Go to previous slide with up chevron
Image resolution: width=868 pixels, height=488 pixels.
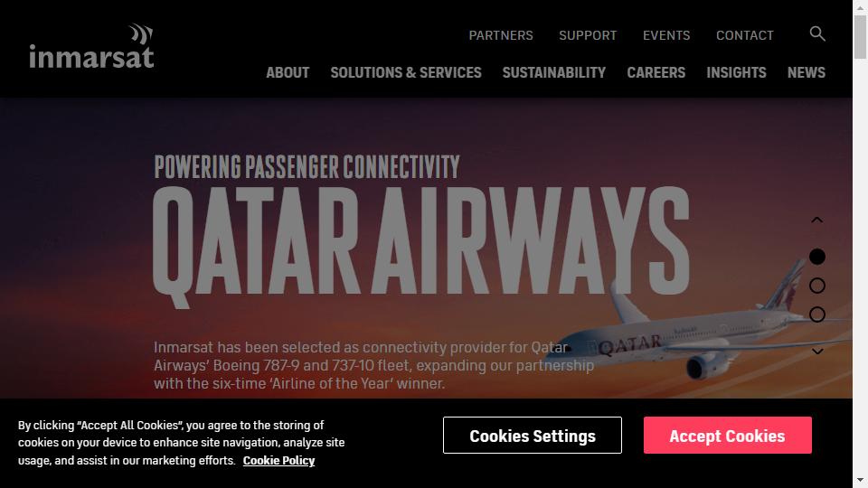point(817,220)
